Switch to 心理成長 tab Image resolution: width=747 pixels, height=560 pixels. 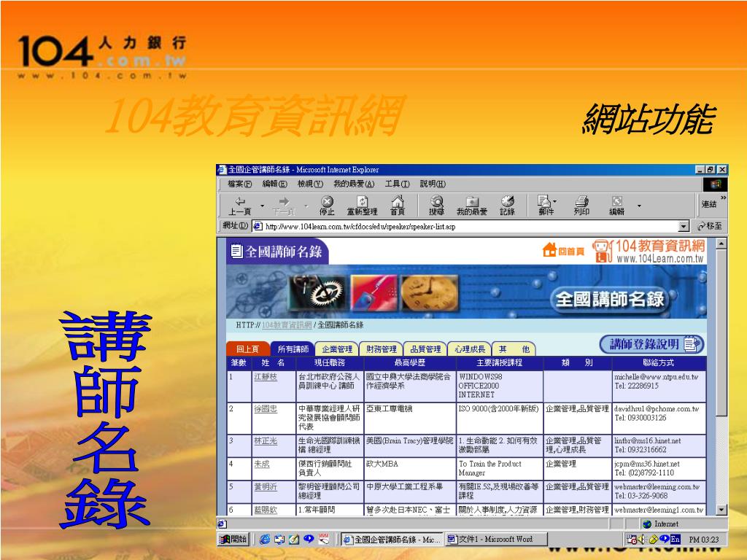[470, 349]
